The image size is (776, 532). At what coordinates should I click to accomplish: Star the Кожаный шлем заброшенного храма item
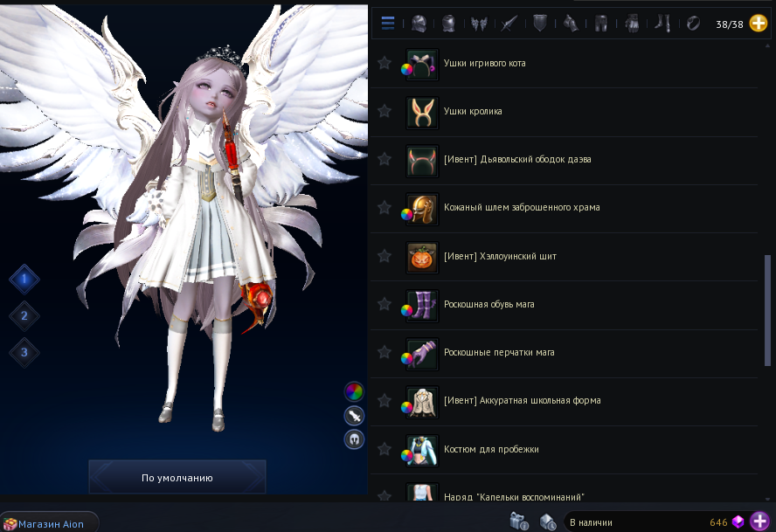(x=384, y=207)
